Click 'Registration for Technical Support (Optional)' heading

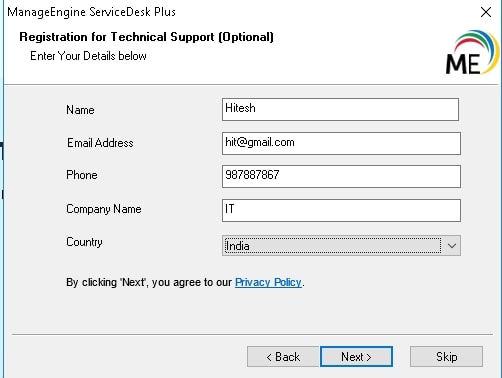point(146,37)
